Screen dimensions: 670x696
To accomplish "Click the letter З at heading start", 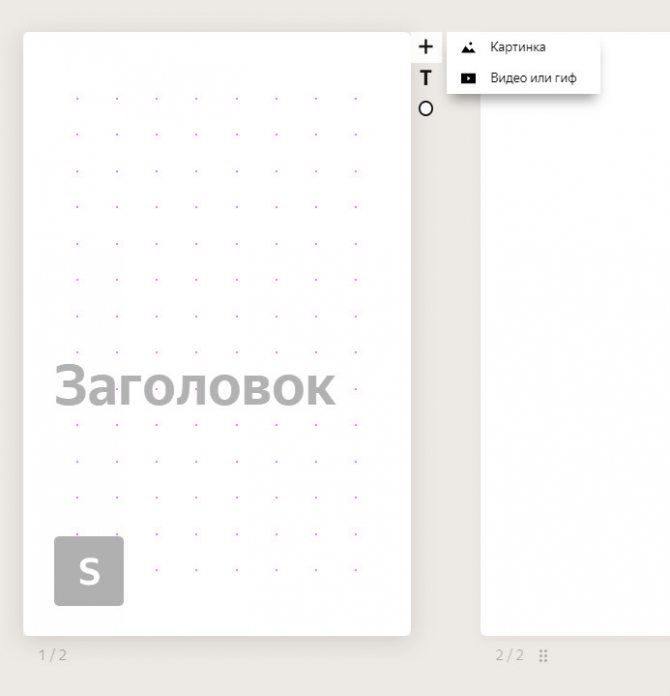I will pyautogui.click(x=71, y=387).
